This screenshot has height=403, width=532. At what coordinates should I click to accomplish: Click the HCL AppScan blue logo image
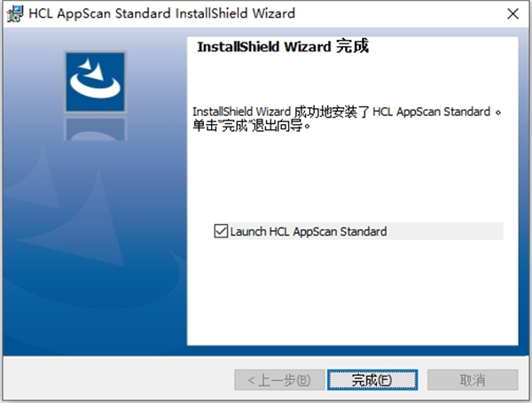coord(96,82)
